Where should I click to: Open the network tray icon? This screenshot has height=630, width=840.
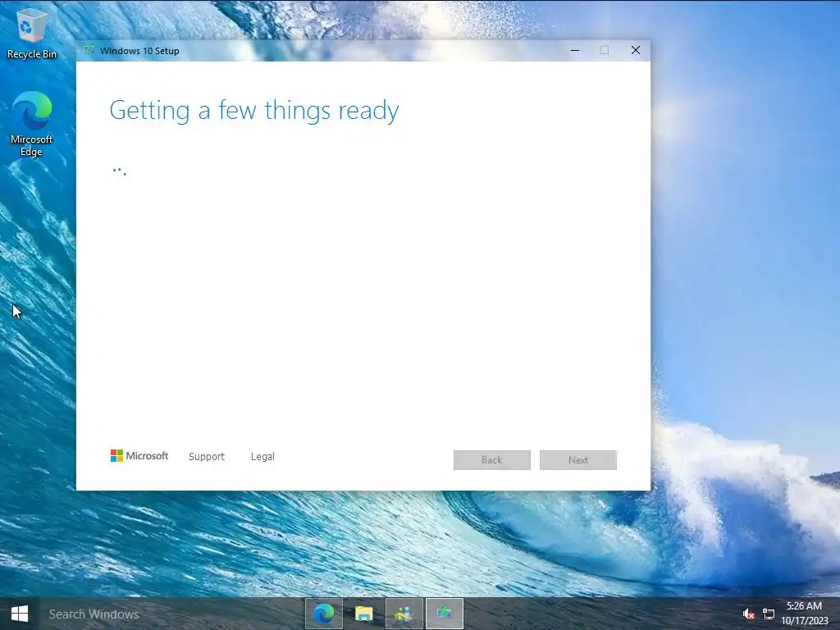(x=768, y=614)
